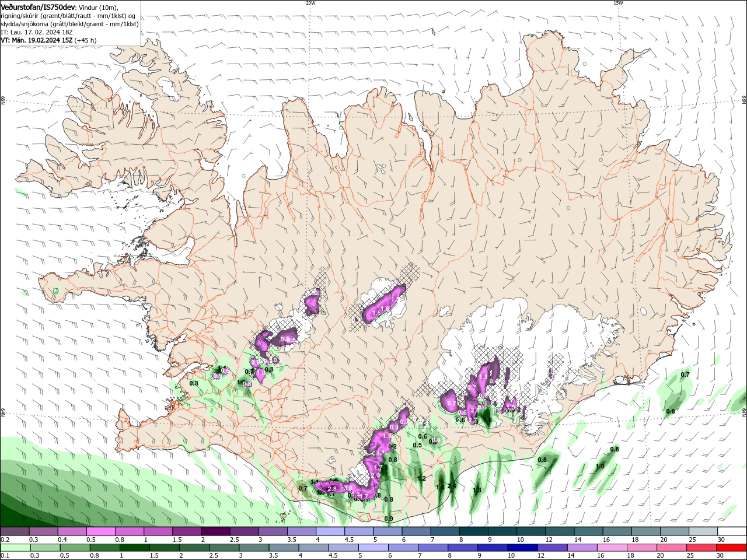Click the snow-scale swatch between 12 and 14
This screenshot has height=560, width=747.
pyautogui.click(x=560, y=531)
